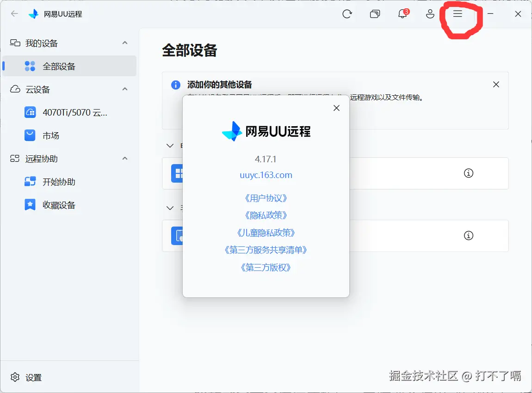Open notifications bell with 3 badge

coord(403,13)
